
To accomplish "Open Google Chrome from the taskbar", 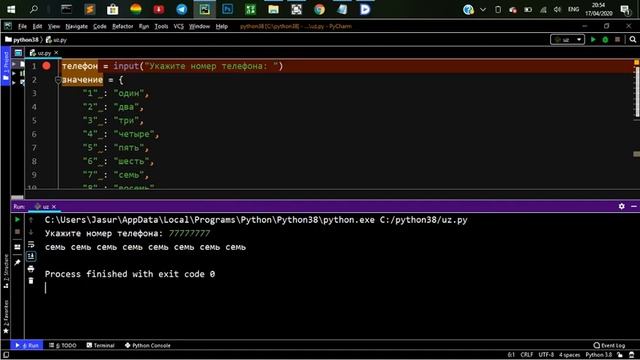I will pyautogui.click(x=319, y=9).
